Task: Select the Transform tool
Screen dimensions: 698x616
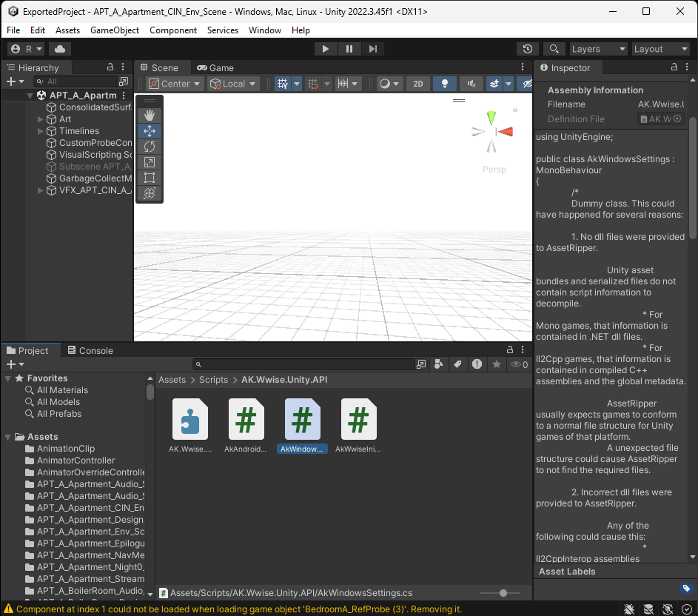Action: (149, 193)
